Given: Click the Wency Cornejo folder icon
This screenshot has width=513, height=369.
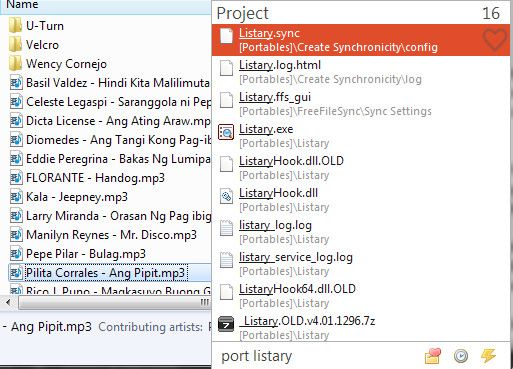Looking at the screenshot, I should 15,63.
